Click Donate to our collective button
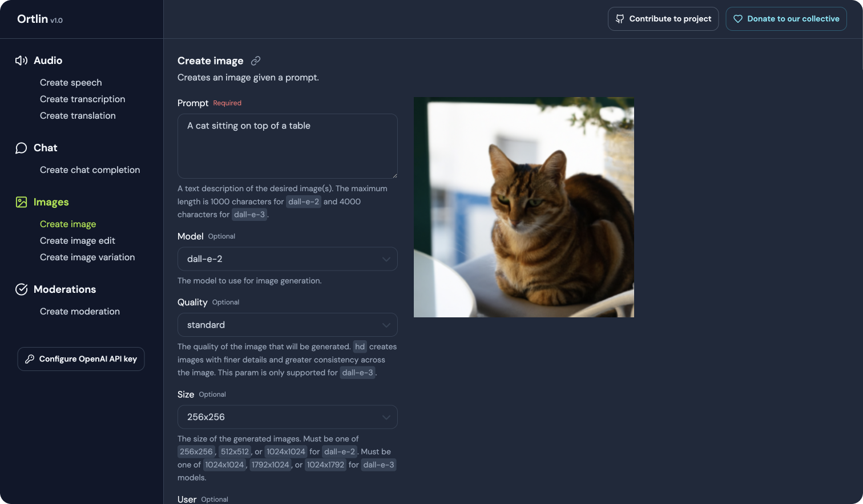The width and height of the screenshot is (863, 504). (786, 19)
